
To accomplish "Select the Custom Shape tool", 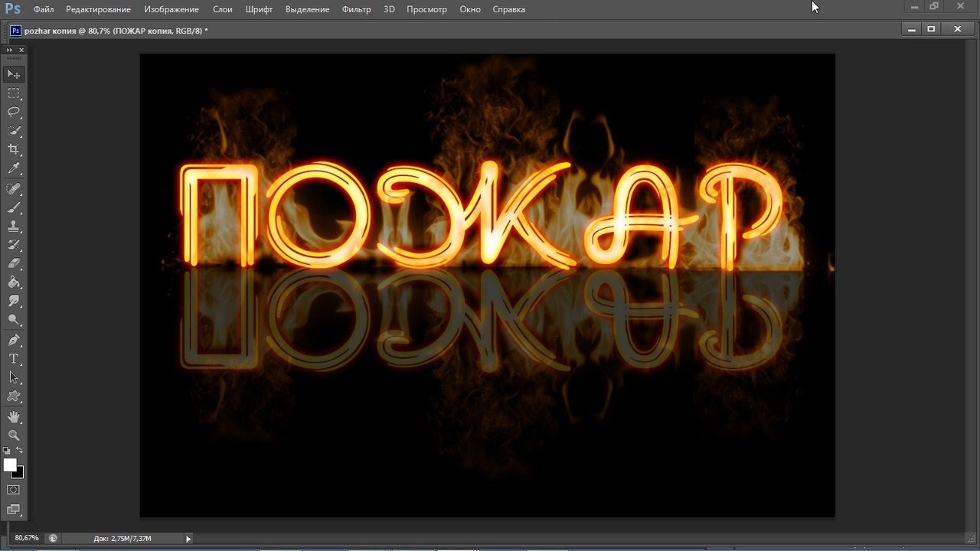I will [14, 396].
